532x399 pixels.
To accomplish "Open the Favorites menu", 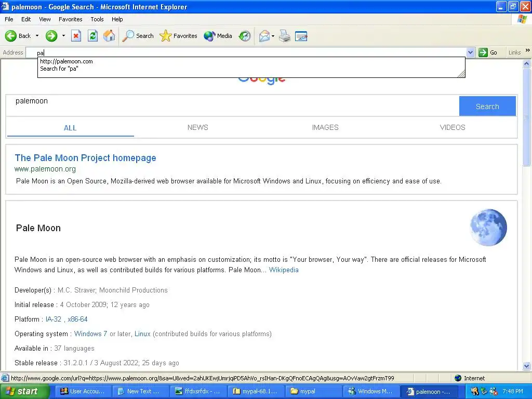I will coord(70,19).
